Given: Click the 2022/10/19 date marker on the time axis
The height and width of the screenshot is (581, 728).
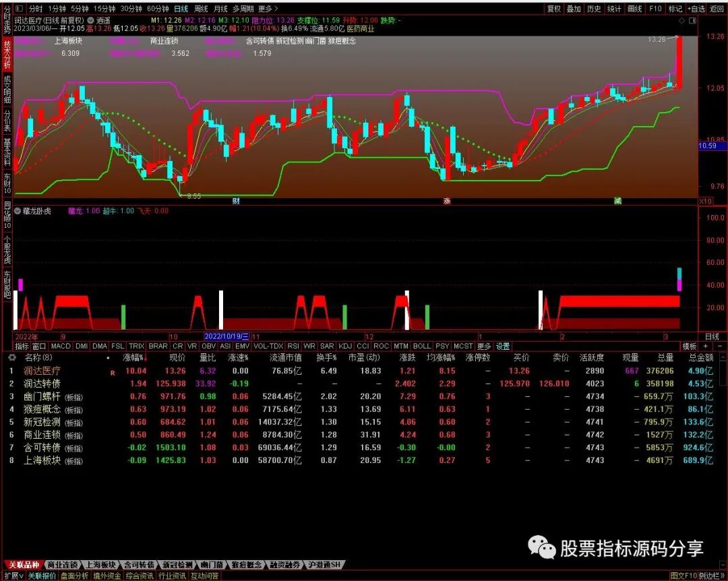Looking at the screenshot, I should (x=227, y=336).
